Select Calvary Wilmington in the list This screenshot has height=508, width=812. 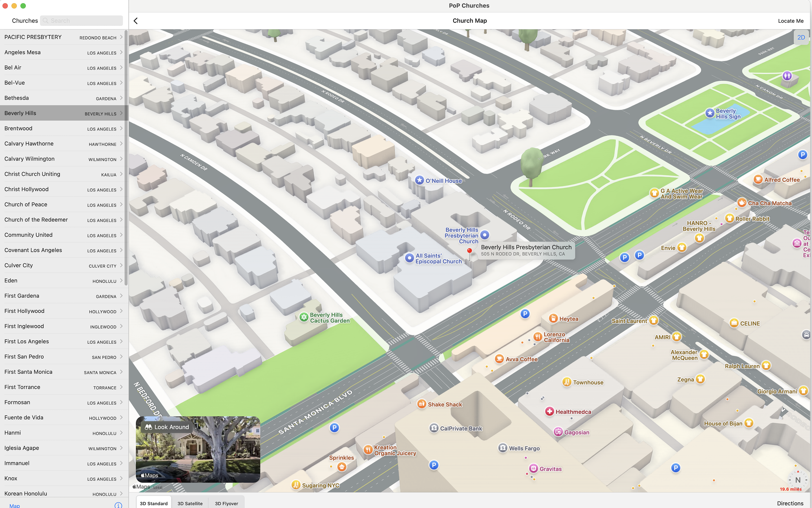tap(64, 159)
